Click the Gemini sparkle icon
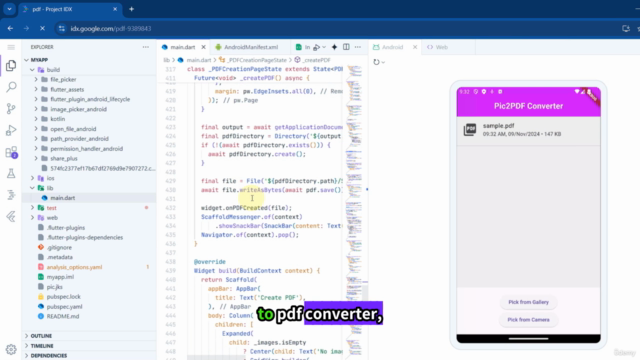The height and width of the screenshot is (360, 640). point(334,47)
